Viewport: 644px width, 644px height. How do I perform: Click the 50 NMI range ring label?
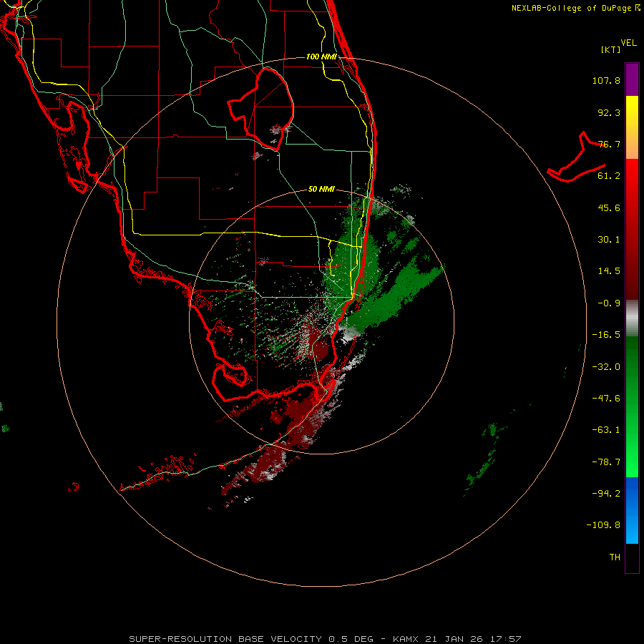coord(321,190)
